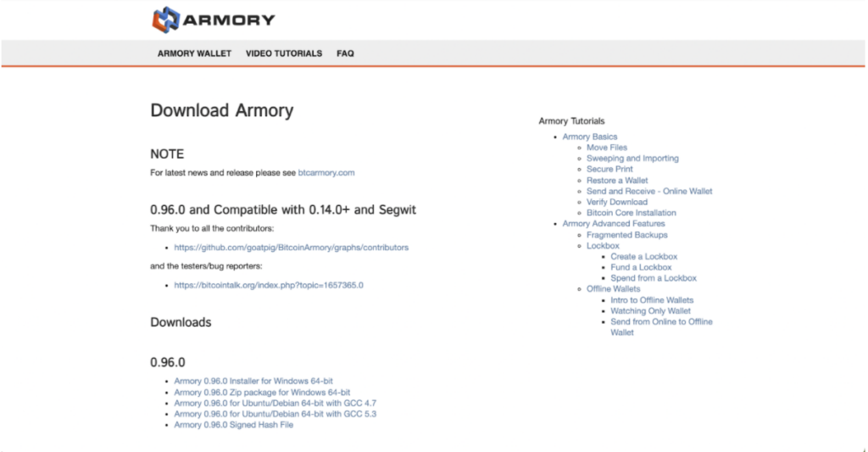
Task: Open the Lockbox tutorial link
Action: click(603, 246)
